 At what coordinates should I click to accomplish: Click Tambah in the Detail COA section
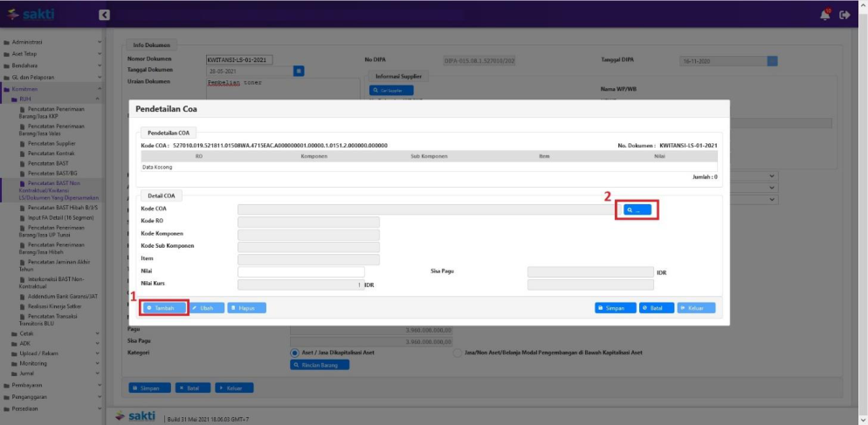pos(165,308)
